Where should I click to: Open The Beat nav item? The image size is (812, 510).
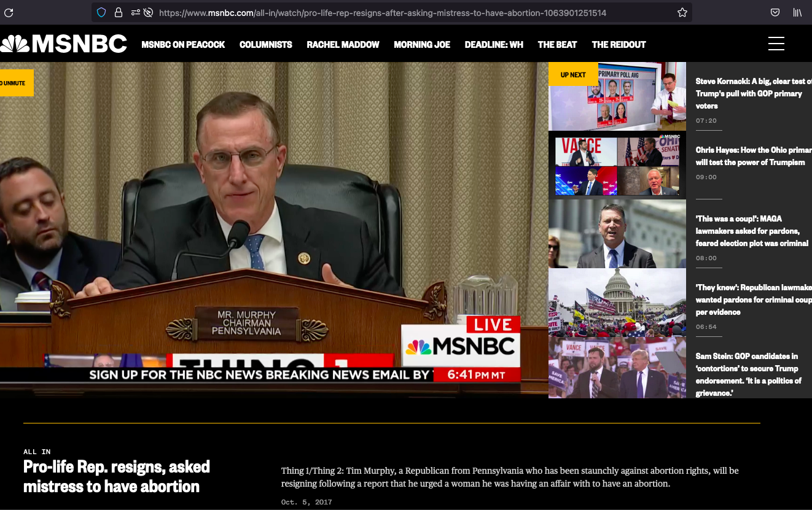[x=557, y=45]
